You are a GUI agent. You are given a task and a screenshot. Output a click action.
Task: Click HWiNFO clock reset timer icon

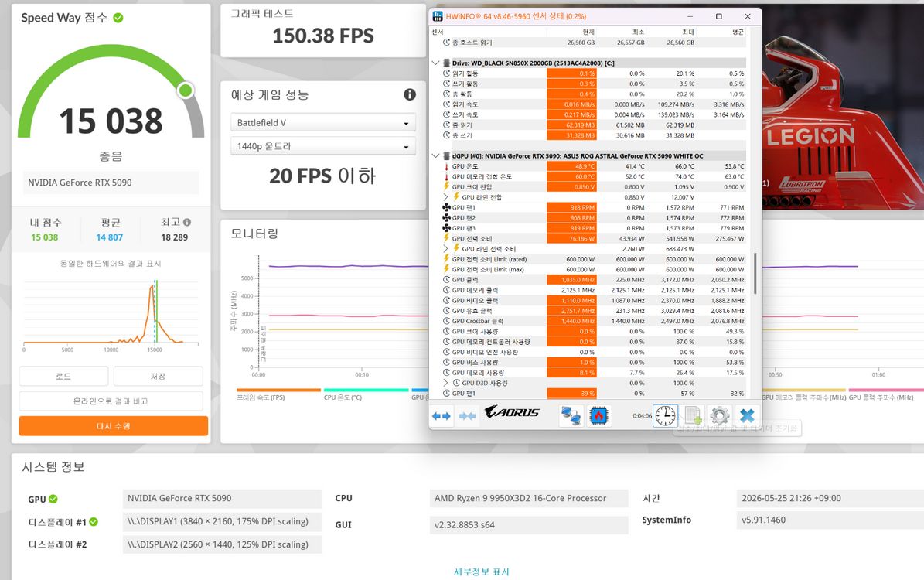click(665, 415)
